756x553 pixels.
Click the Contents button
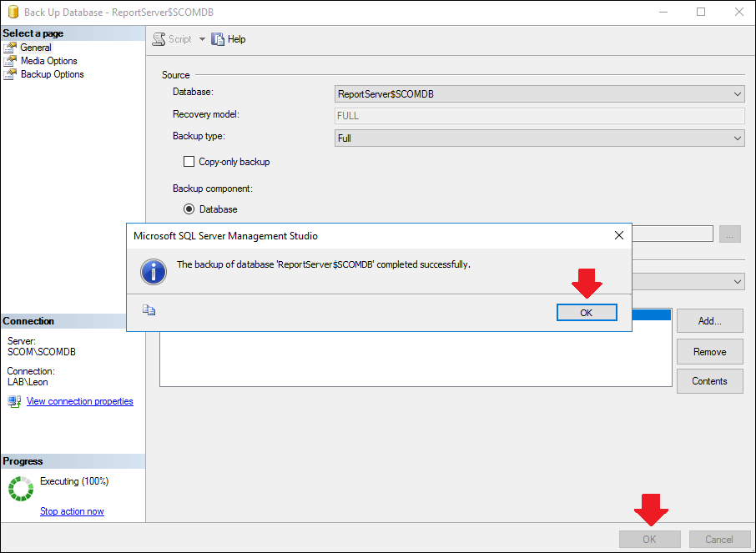point(710,381)
